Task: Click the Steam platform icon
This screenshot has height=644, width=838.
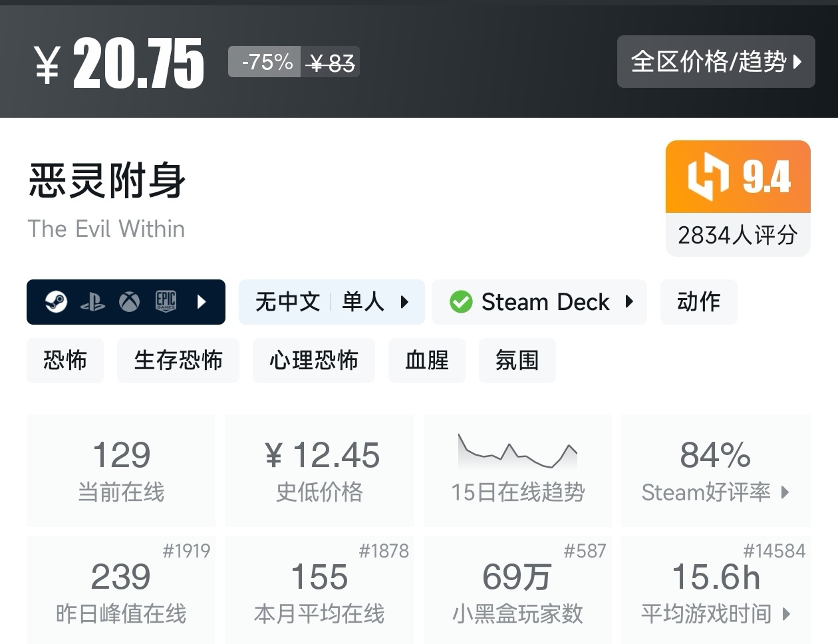Action: tap(56, 302)
